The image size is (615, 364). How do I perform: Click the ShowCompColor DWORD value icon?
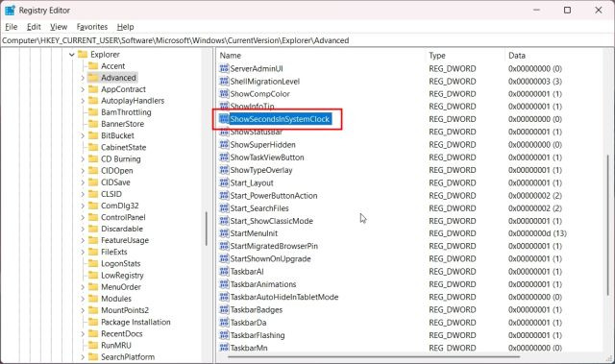tap(224, 94)
